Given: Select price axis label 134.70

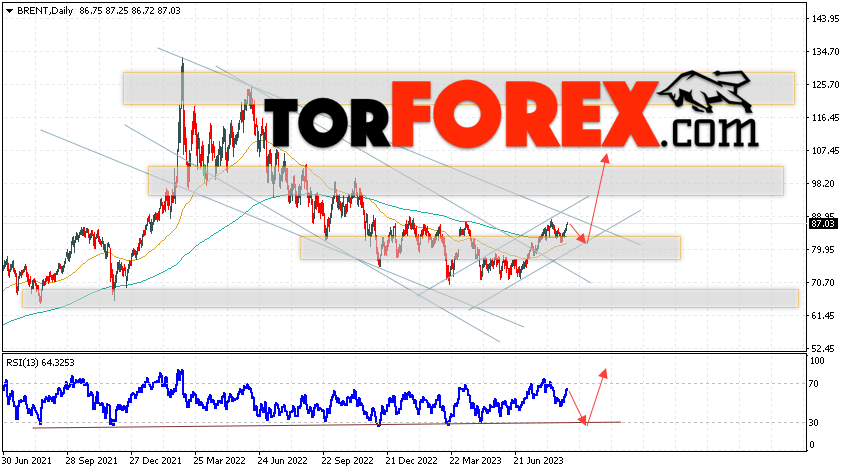Looking at the screenshot, I should click(825, 52).
